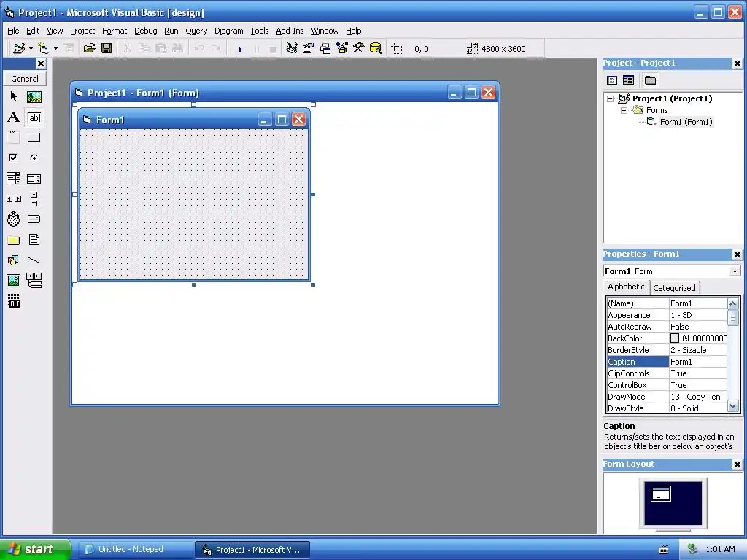This screenshot has height=560, width=747.
Task: Select the OLE container tool
Action: [13, 301]
